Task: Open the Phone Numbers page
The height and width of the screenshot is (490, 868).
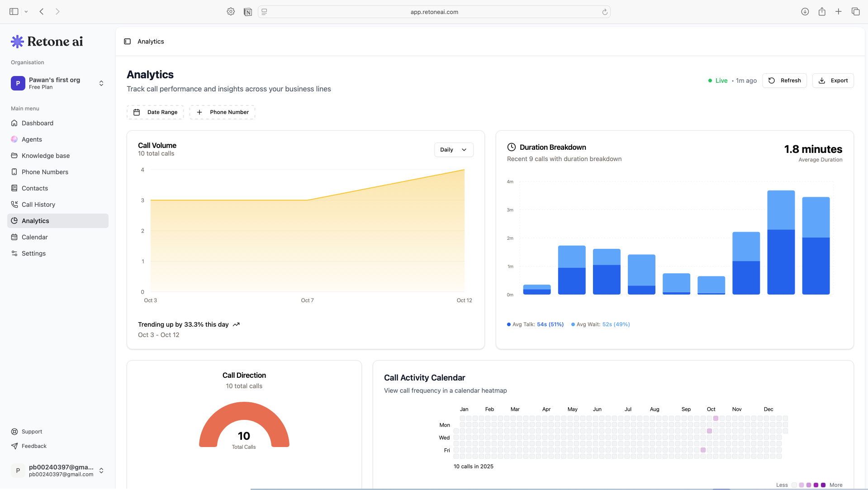Action: click(45, 171)
